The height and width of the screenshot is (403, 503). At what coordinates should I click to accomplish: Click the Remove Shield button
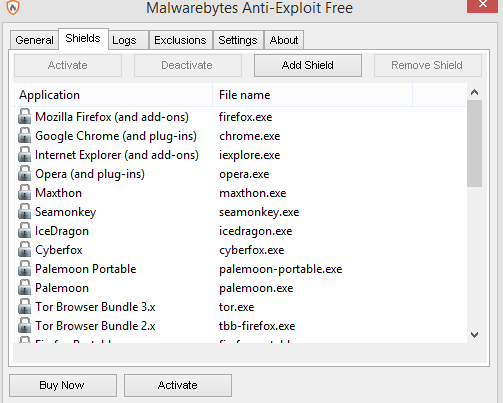[x=427, y=65]
